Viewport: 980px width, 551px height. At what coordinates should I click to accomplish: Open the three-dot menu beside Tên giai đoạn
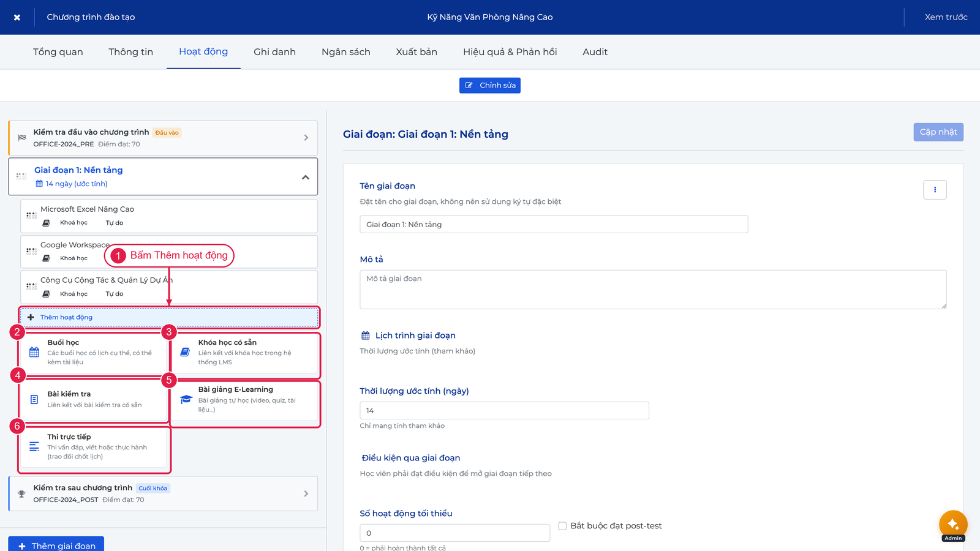coord(935,190)
